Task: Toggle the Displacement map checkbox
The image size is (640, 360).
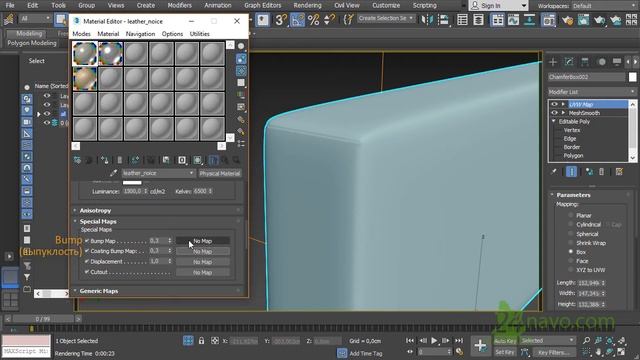Action: pyautogui.click(x=87, y=261)
